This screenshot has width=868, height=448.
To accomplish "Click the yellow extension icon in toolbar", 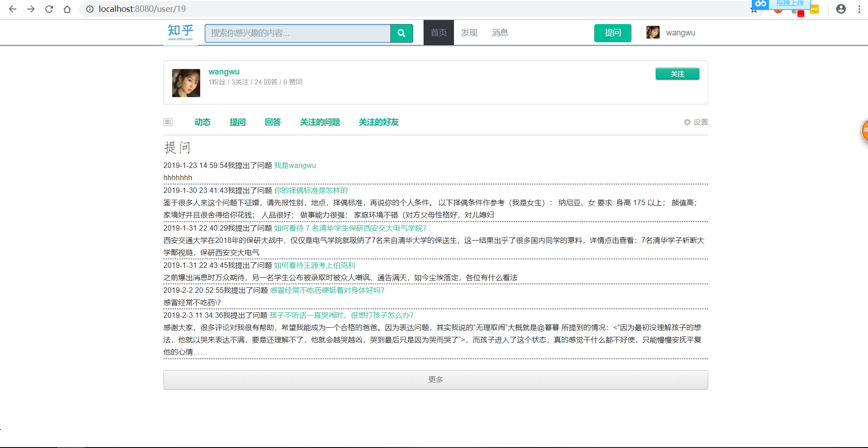I will click(x=814, y=9).
